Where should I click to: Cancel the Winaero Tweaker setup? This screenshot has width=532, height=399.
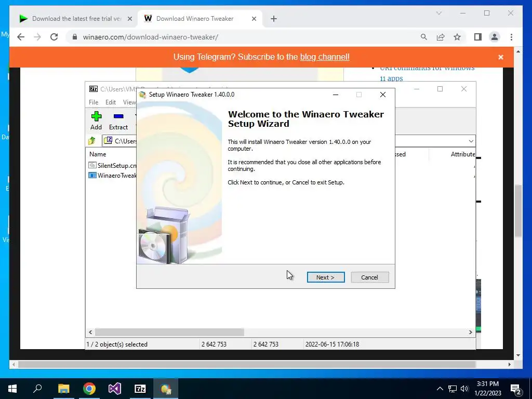369,277
